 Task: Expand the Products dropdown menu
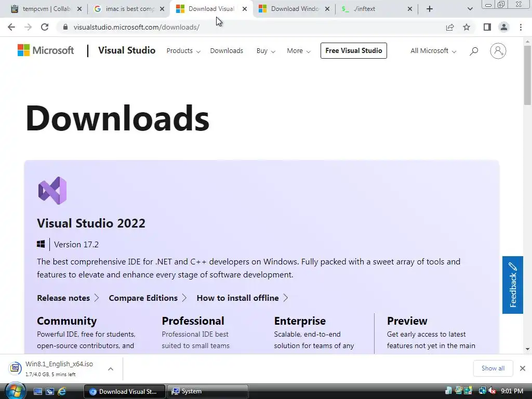coord(183,51)
